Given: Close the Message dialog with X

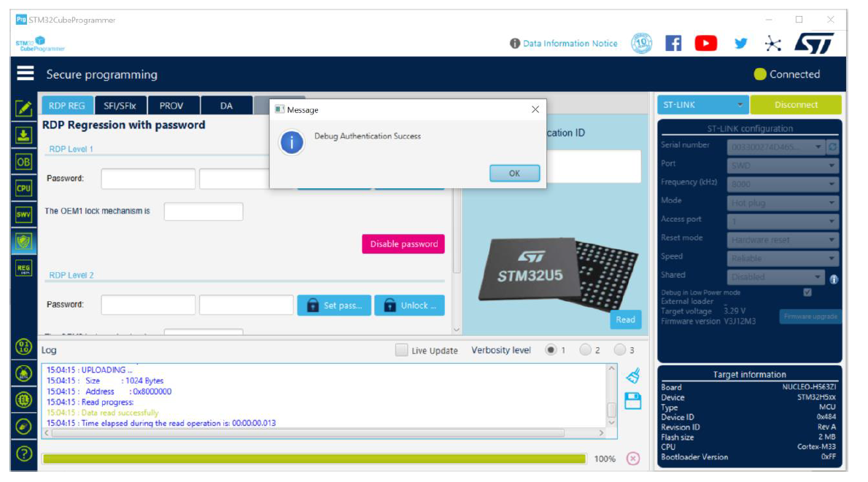Looking at the screenshot, I should tap(535, 109).
